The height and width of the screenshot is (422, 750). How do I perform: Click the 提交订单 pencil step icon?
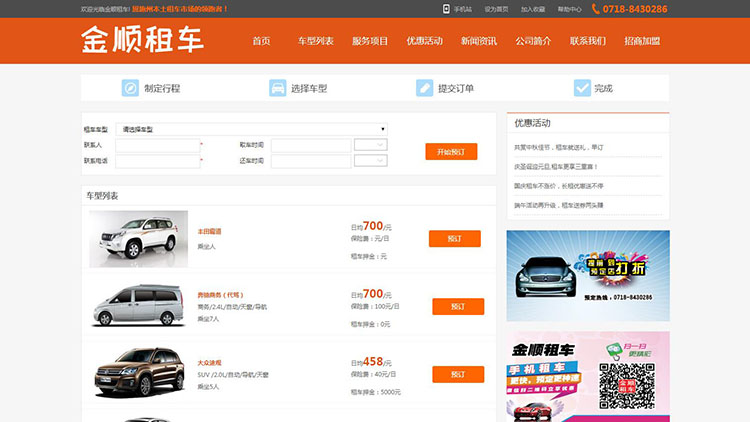click(424, 88)
